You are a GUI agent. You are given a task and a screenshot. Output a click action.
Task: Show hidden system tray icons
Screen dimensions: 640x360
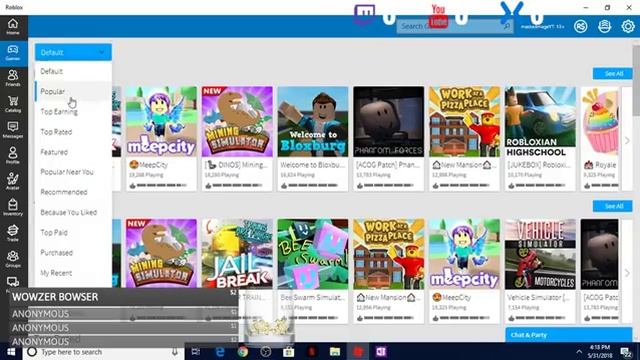[x=579, y=351]
